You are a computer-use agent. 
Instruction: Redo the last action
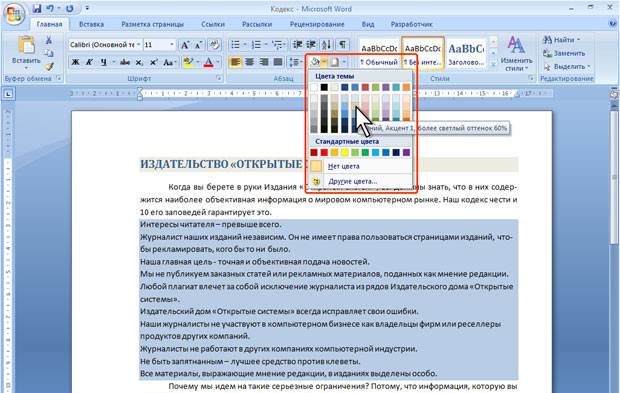70,8
